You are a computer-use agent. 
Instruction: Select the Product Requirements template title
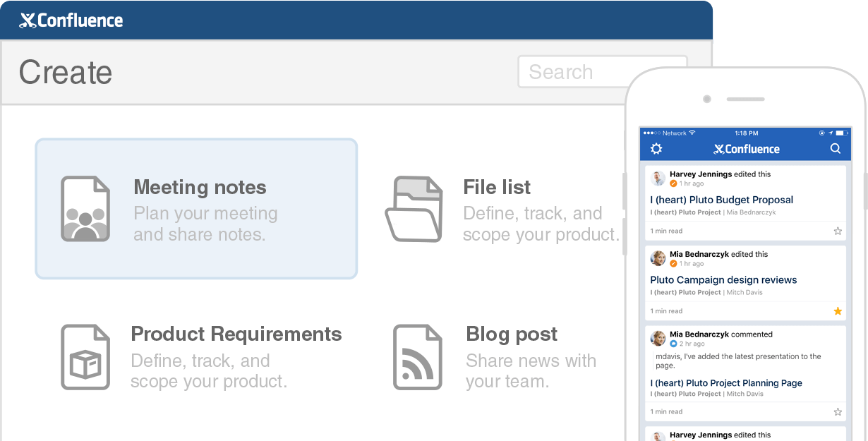click(236, 334)
